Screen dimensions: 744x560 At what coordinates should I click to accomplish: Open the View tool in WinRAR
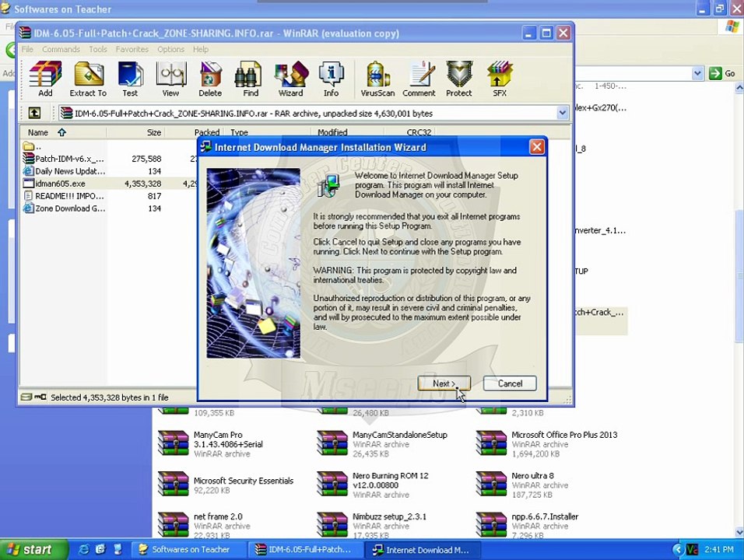[170, 79]
